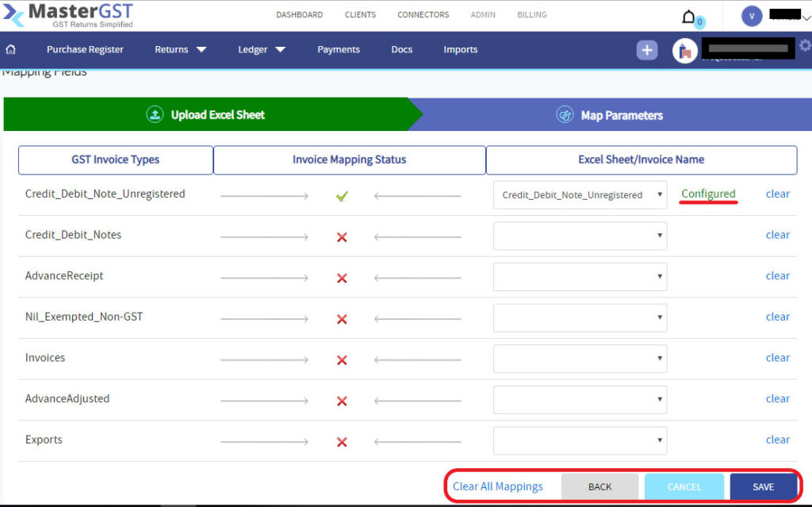Open the notifications bell icon
Screen dimensions: 812x507
(688, 15)
